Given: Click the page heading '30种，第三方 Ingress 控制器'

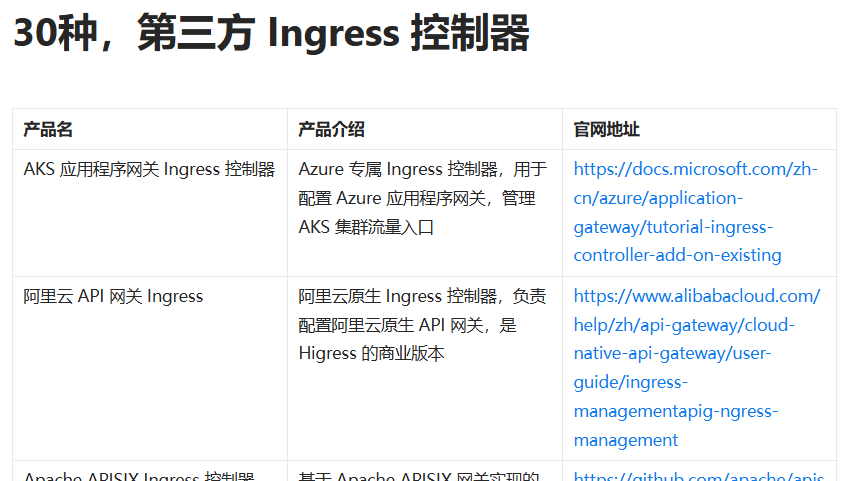Looking at the screenshot, I should pos(272,33).
